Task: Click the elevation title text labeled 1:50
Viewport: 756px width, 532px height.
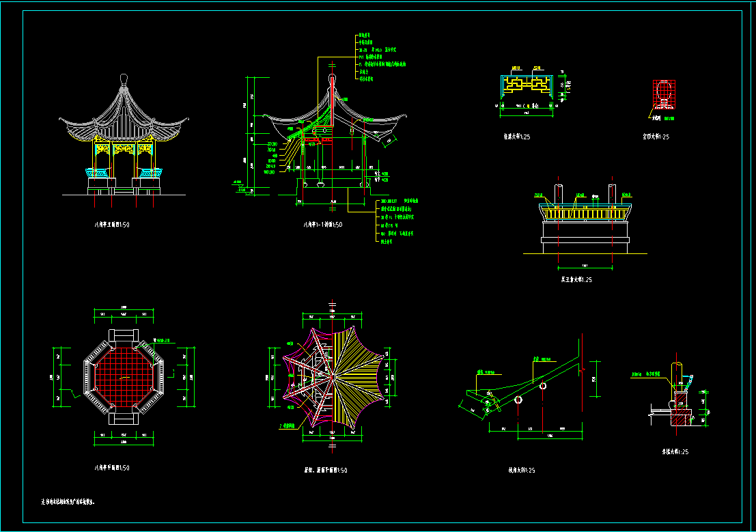Action: tap(111, 223)
